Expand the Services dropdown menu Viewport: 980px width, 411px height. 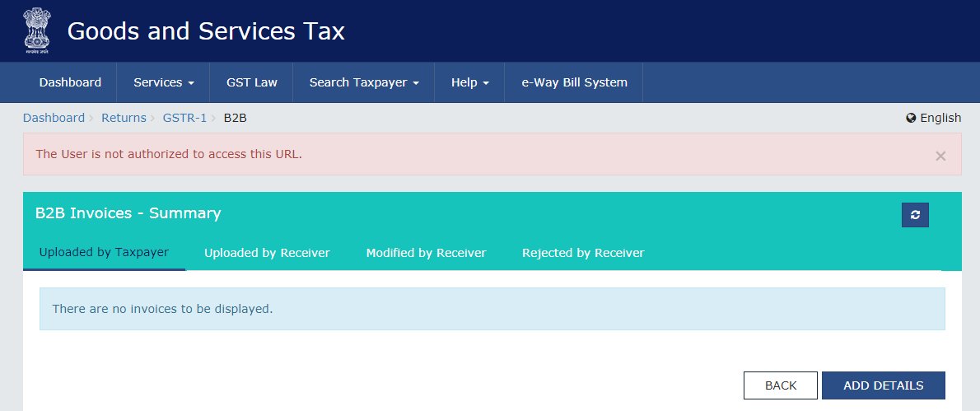click(x=164, y=82)
